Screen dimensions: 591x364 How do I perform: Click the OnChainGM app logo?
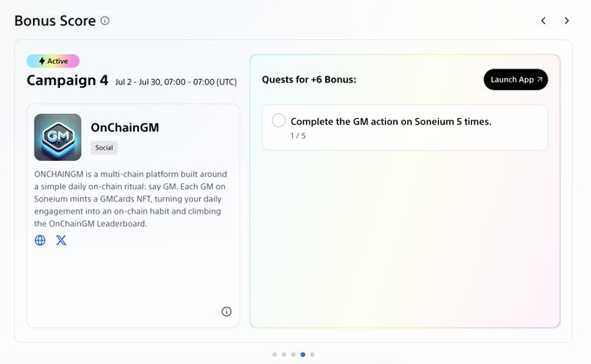pos(57,137)
